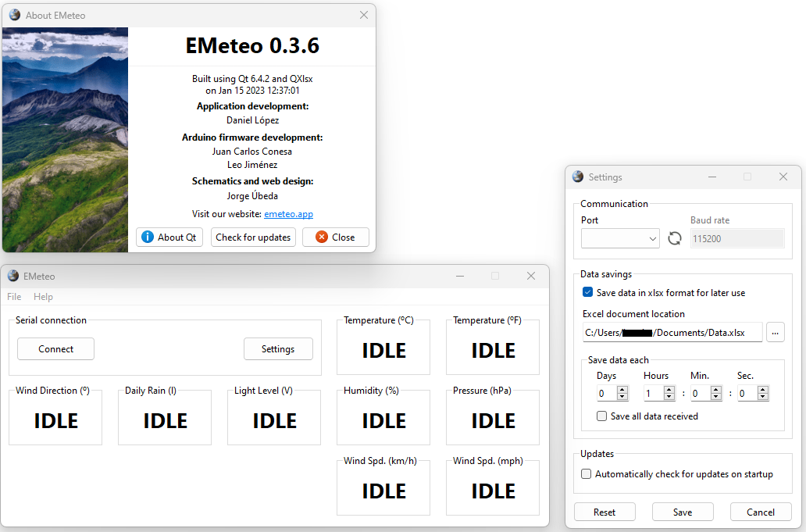This screenshot has width=806, height=532.
Task: Click the Excel document location path field
Action: click(672, 332)
